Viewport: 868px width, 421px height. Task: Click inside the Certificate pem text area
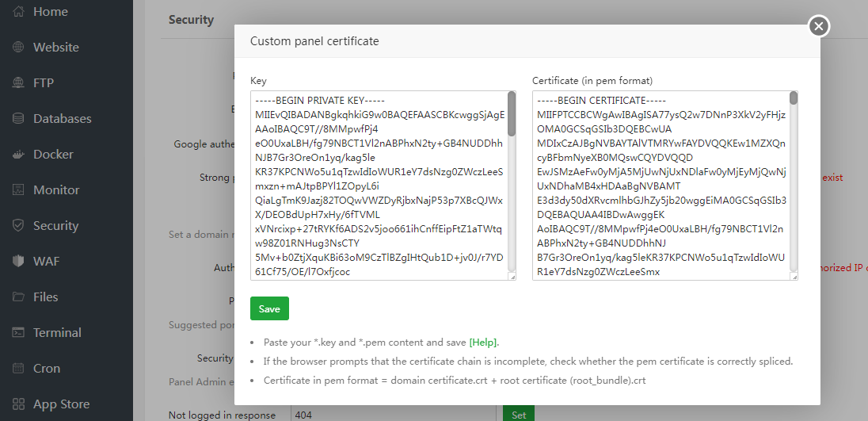coord(660,186)
